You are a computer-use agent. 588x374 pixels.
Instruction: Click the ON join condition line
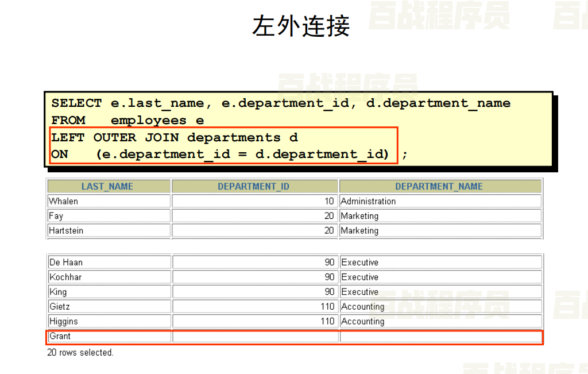[x=220, y=154]
